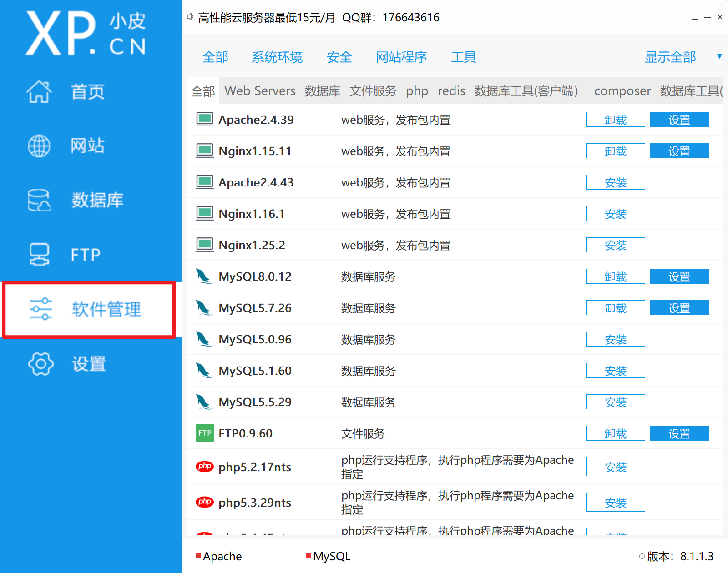This screenshot has height=573, width=728.
Task: Uninstall MySQL5.7.26 with 卸载 button
Action: (616, 308)
